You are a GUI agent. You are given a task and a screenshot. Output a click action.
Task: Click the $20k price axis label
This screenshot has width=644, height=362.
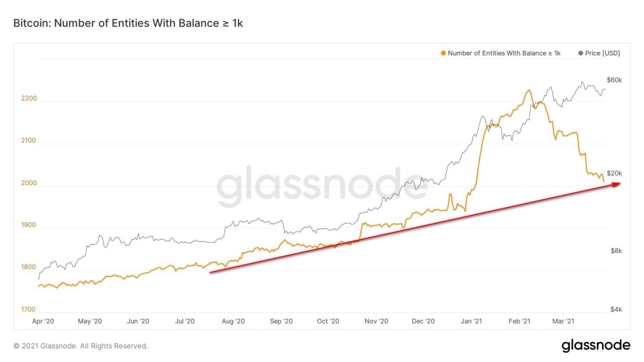coord(614,173)
